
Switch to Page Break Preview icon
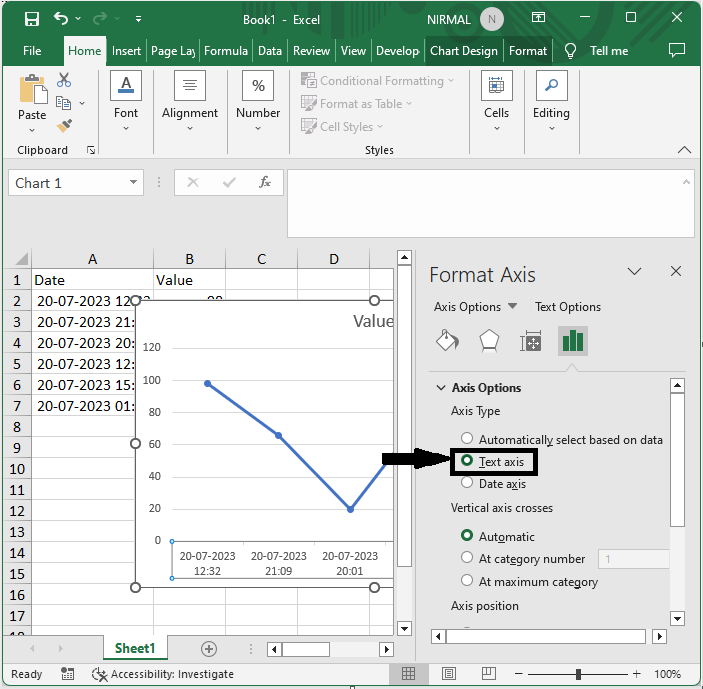click(489, 673)
